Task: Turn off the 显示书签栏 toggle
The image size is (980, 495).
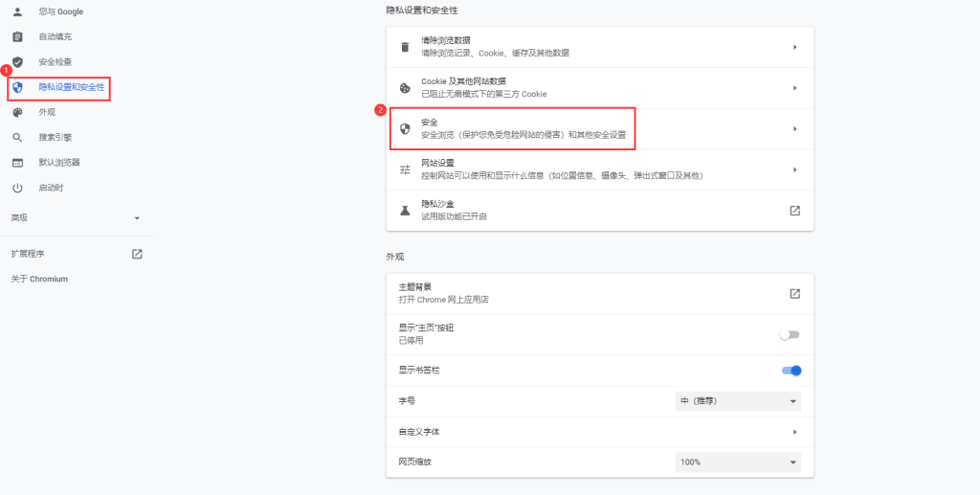Action: click(x=791, y=371)
